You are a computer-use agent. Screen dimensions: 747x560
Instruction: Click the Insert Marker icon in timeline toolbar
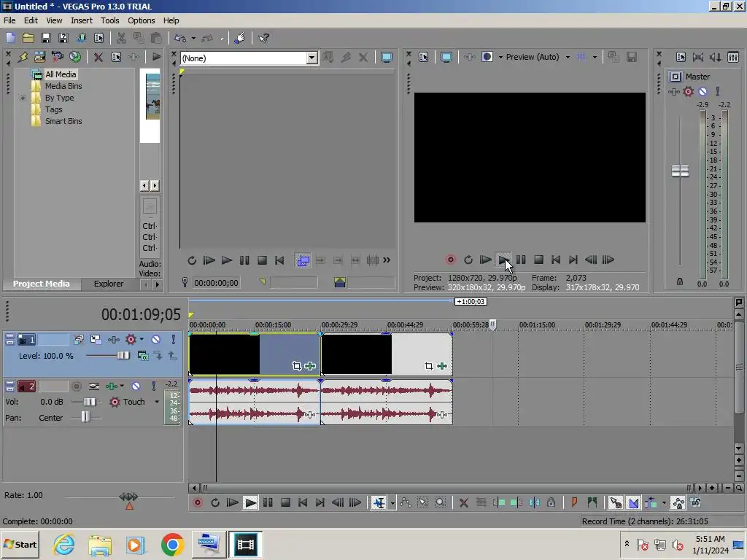[x=575, y=502]
